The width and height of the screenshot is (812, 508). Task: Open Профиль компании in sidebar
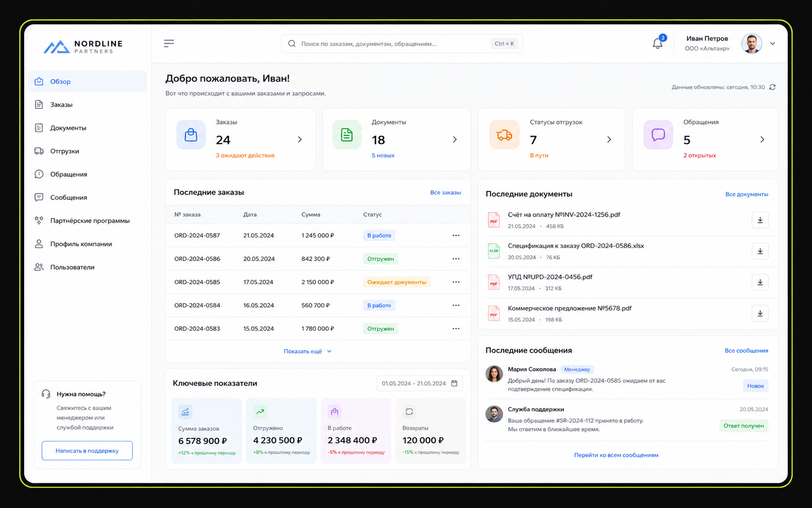pos(88,244)
